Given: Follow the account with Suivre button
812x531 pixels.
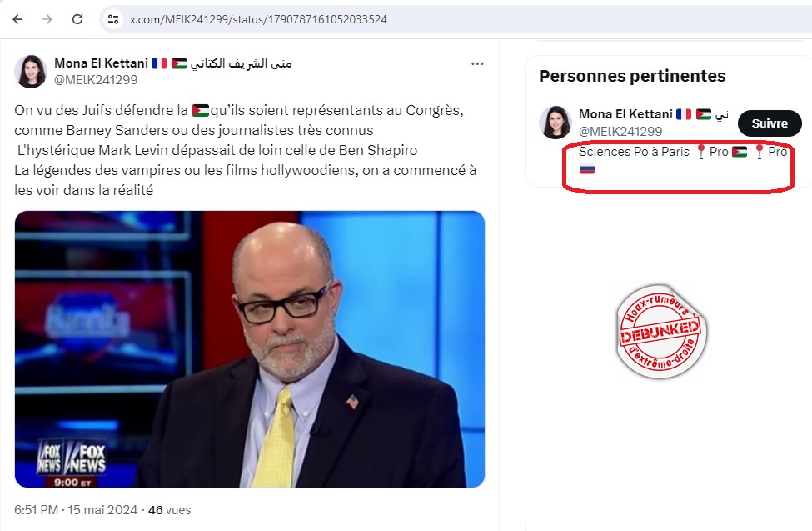Looking at the screenshot, I should click(x=770, y=123).
